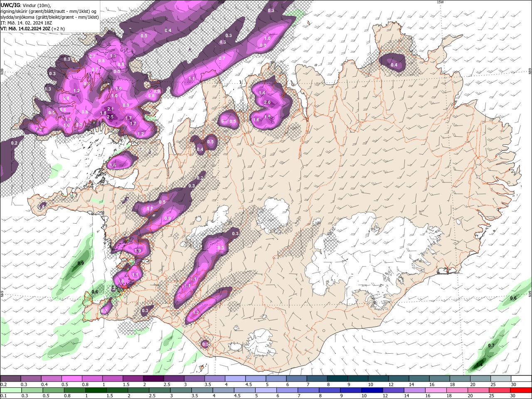Screen dimensions: 532x399
Task: Click the grey 25 swatch in snow legend
Action: tap(501, 379)
